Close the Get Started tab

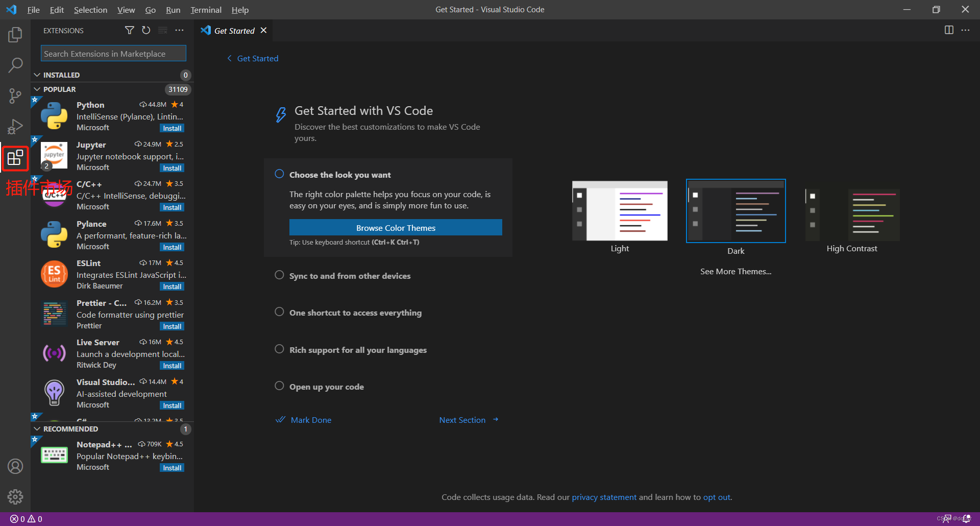click(263, 31)
